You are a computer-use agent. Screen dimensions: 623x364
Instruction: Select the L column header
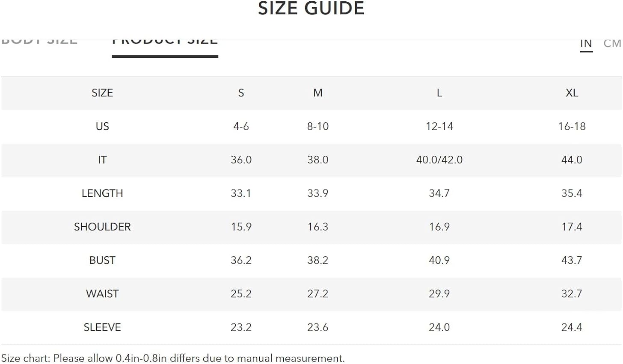(x=439, y=93)
